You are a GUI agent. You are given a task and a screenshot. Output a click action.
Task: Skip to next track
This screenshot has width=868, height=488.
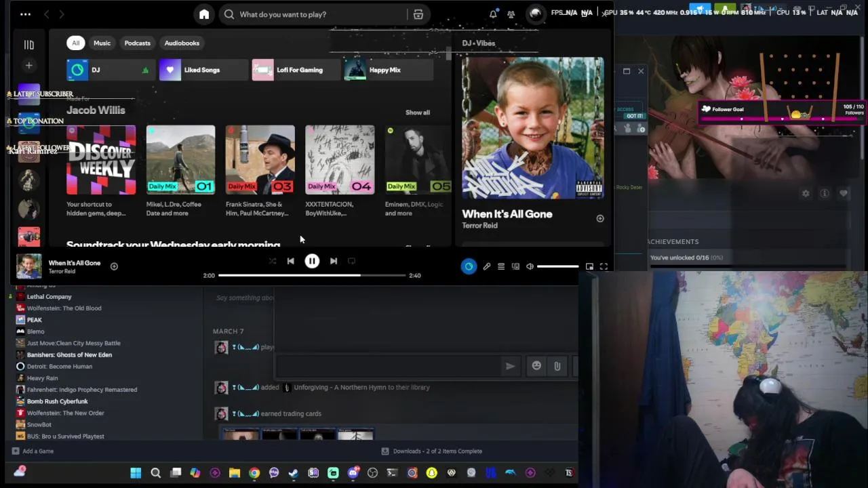(334, 261)
